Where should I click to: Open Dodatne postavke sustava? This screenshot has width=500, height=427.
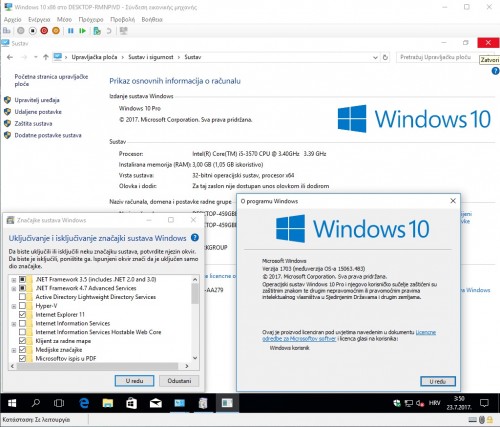pos(48,135)
